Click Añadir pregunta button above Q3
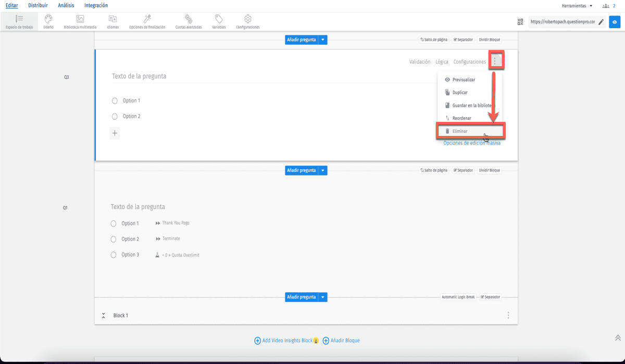625x364 pixels. click(x=302, y=40)
